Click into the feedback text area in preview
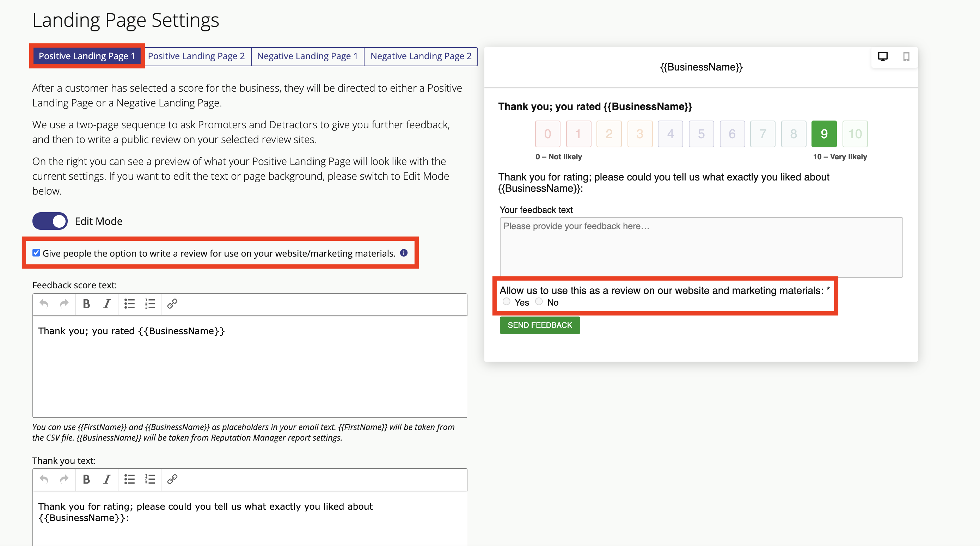This screenshot has width=980, height=546. coord(701,247)
